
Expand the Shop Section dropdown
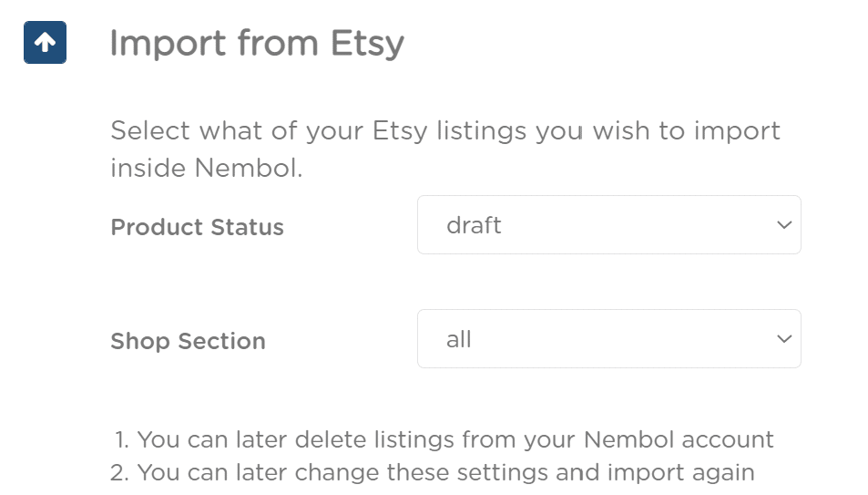(x=609, y=339)
